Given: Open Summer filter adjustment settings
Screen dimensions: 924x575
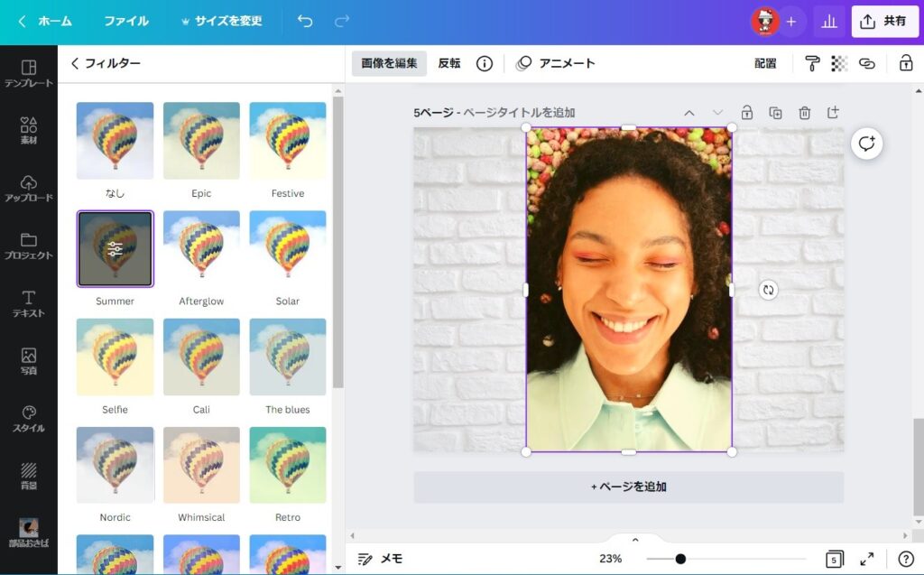Looking at the screenshot, I should [x=115, y=249].
